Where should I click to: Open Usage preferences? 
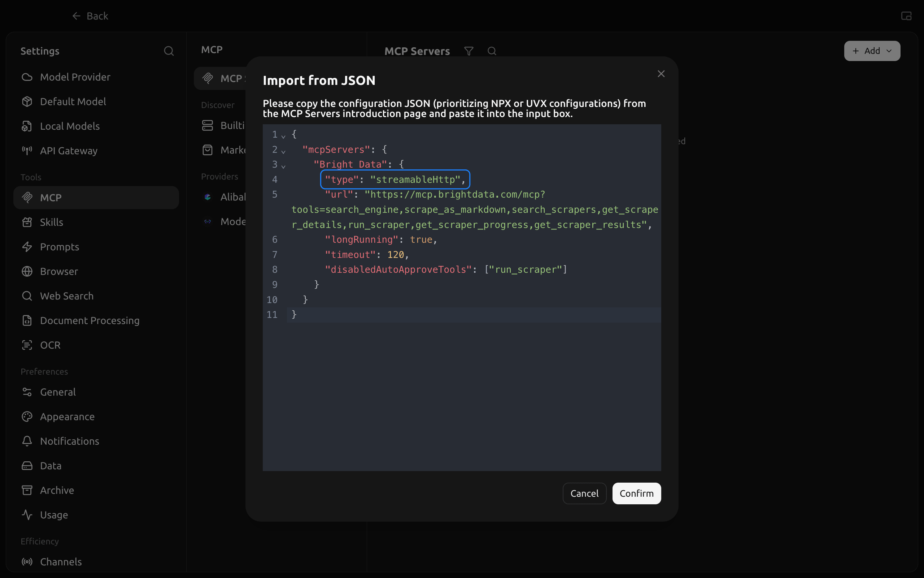tap(96, 515)
